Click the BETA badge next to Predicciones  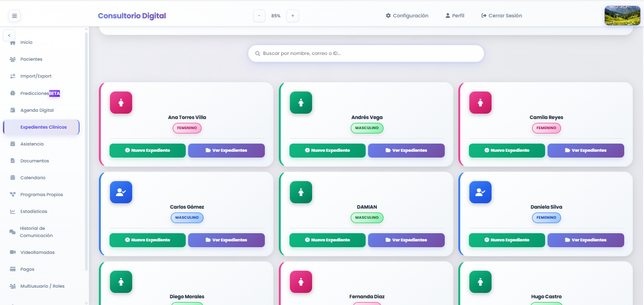point(55,93)
